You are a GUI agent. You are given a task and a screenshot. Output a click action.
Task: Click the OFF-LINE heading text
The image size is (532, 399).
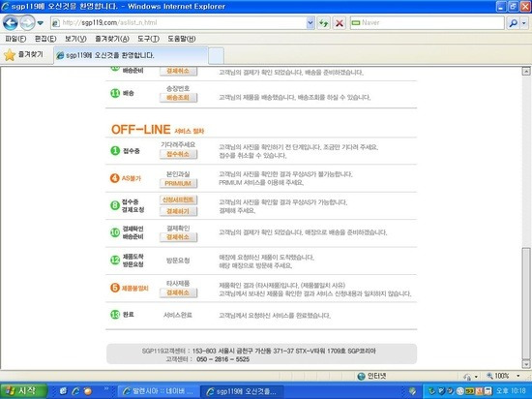[x=141, y=130]
